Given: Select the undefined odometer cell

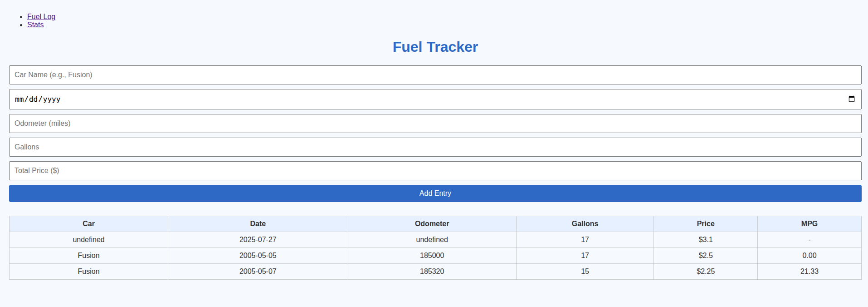Looking at the screenshot, I should 432,240.
